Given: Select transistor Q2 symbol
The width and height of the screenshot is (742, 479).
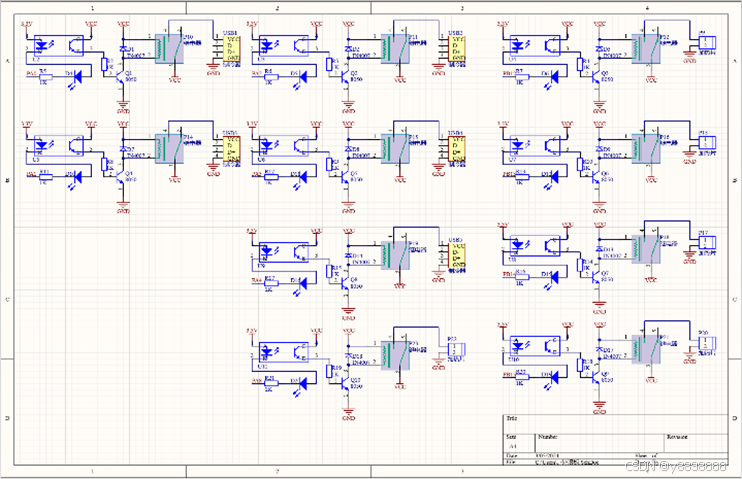Looking at the screenshot, I should (346, 77).
